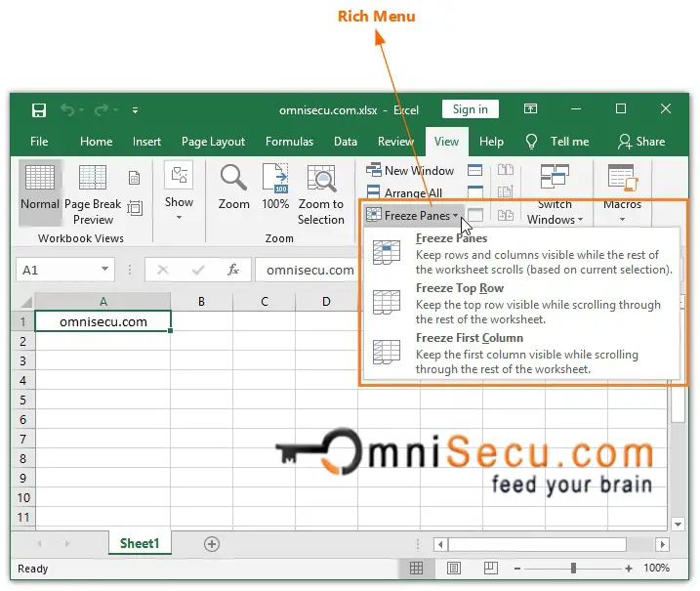Screen dimensions: 700x591
Task: Select column D header
Action: pyautogui.click(x=326, y=301)
